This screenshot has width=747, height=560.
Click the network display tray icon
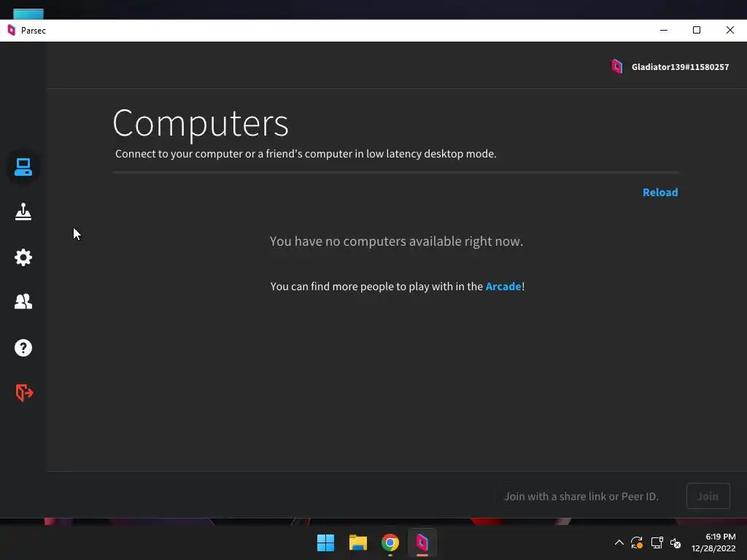coord(657,542)
